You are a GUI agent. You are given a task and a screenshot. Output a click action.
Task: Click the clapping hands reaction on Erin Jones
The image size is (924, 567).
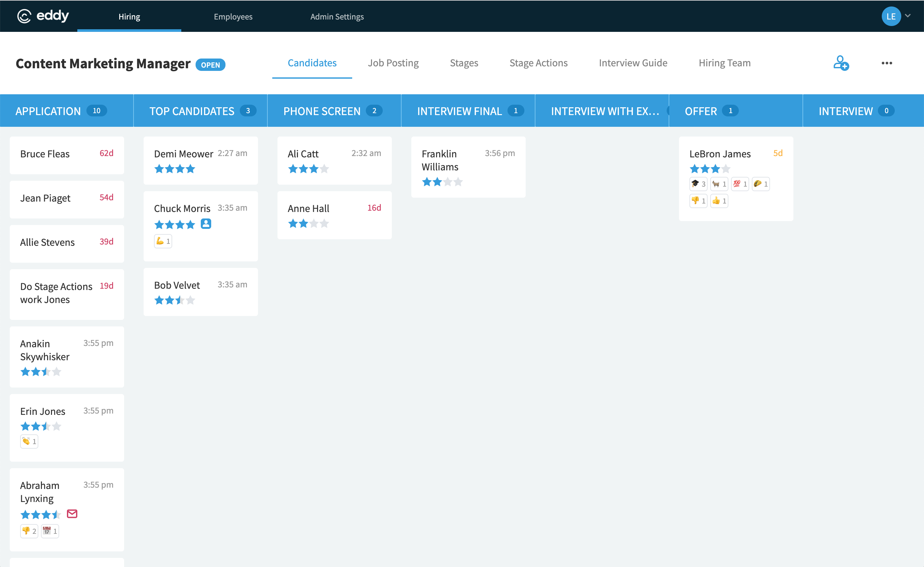[29, 441]
